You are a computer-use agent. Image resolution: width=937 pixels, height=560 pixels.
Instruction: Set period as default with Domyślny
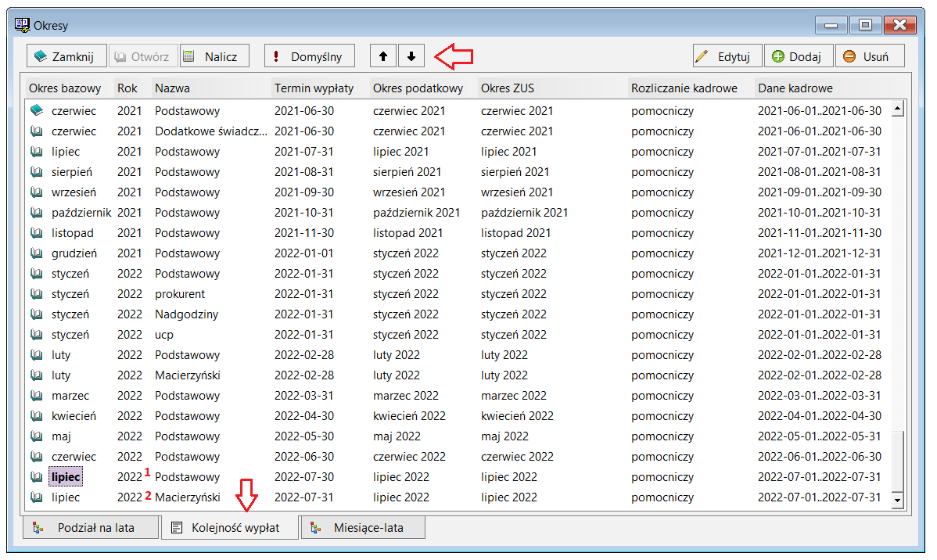310,56
